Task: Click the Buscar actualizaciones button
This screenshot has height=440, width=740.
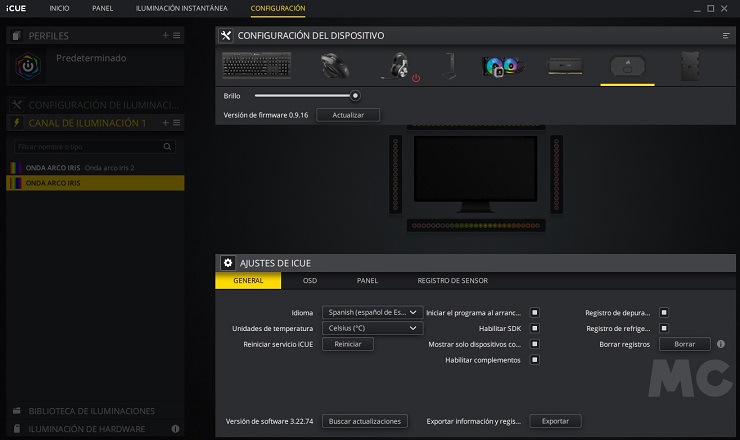Action: click(366, 421)
